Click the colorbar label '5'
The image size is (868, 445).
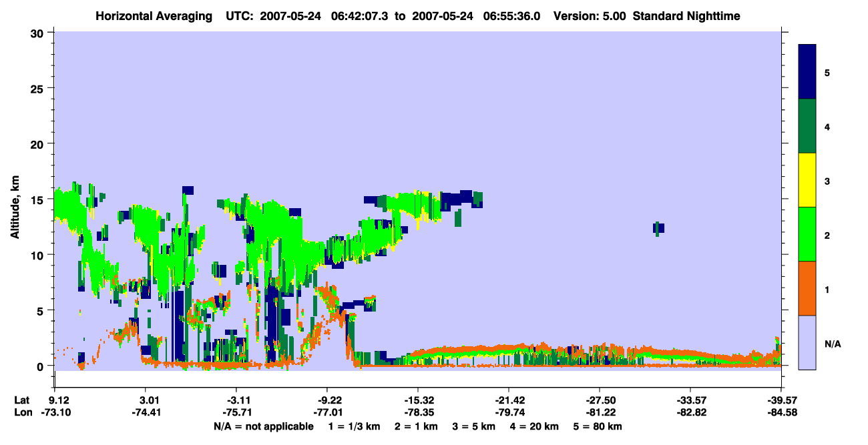[x=827, y=72]
